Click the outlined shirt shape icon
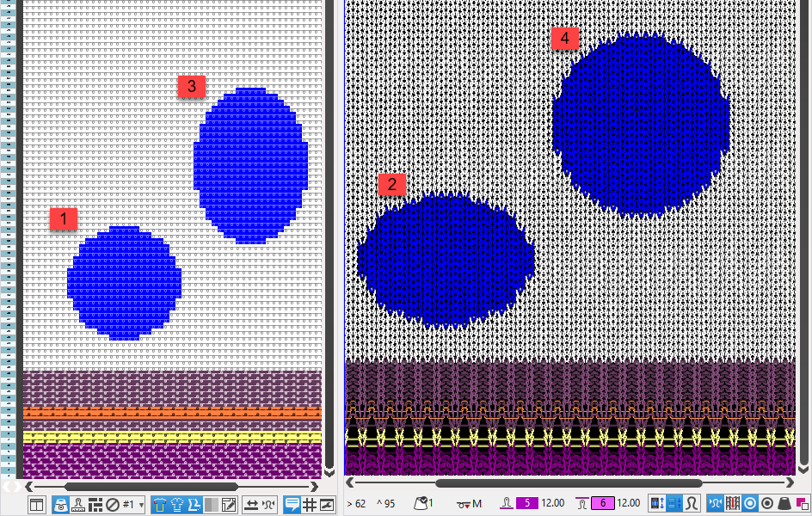812x516 pixels. 176,505
